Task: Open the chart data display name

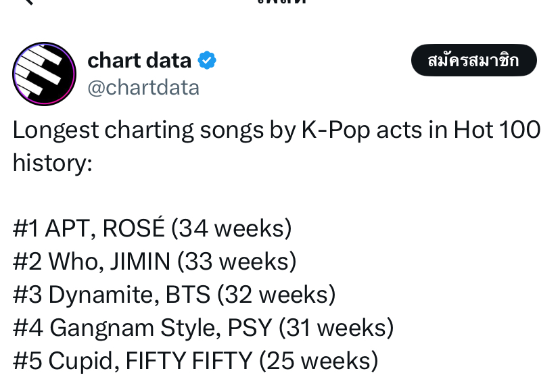Action: coord(139,60)
